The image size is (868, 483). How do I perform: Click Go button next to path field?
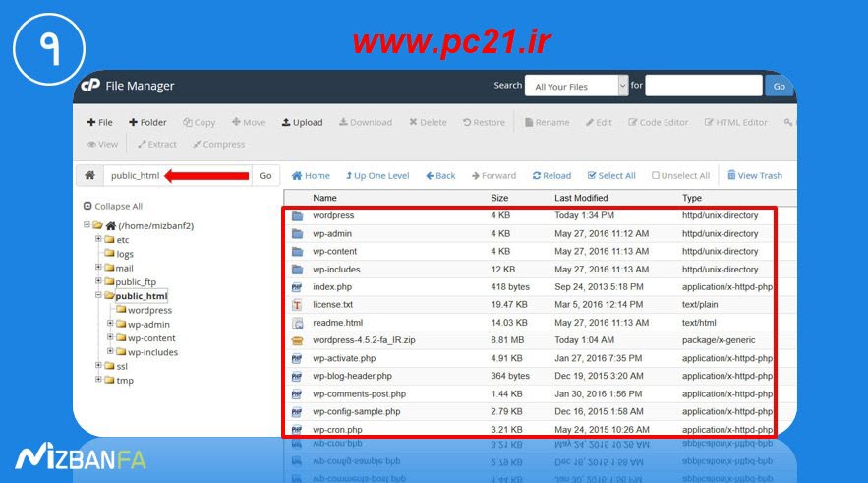265,175
